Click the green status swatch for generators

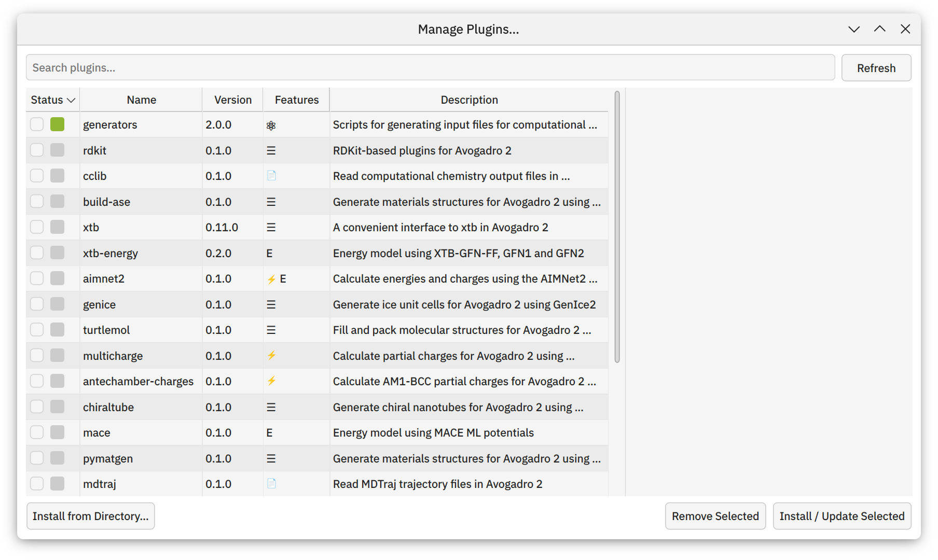[x=57, y=124]
